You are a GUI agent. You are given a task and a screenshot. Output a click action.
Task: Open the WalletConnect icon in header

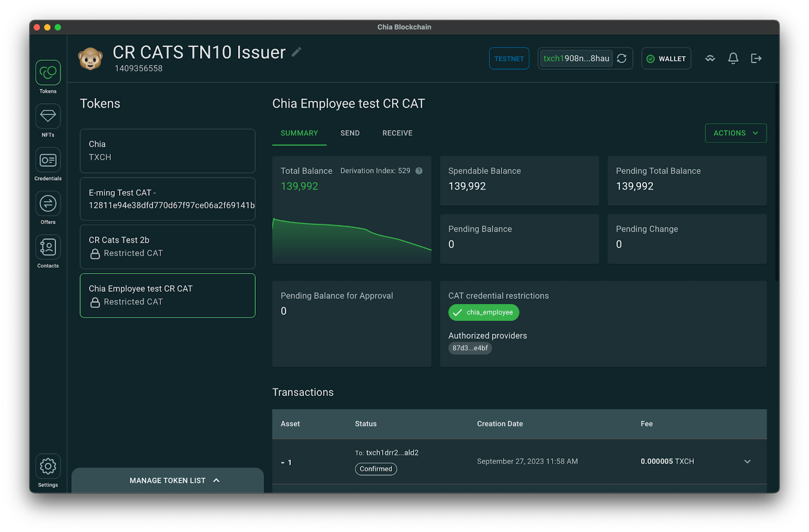click(710, 59)
